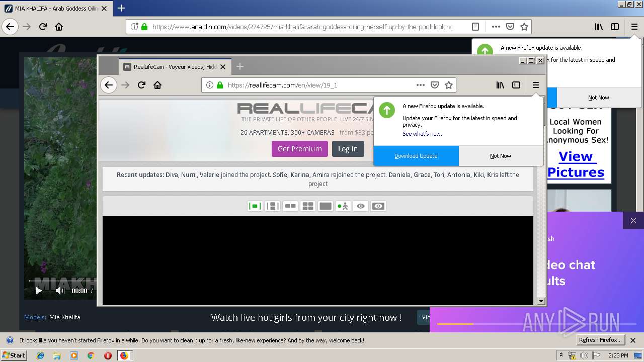Click the 2:23 PM taskbar clock
The image size is (644, 362).
(618, 355)
